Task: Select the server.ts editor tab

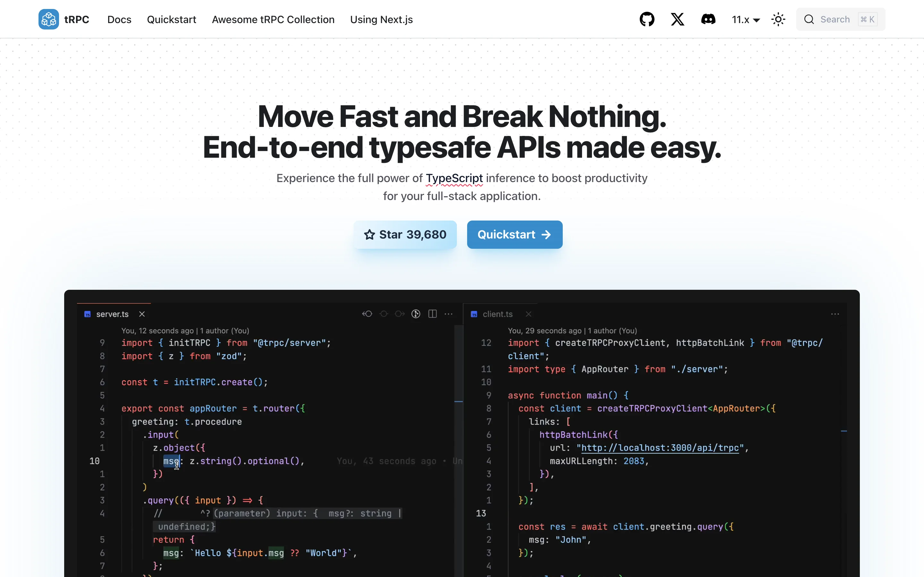Action: point(112,314)
